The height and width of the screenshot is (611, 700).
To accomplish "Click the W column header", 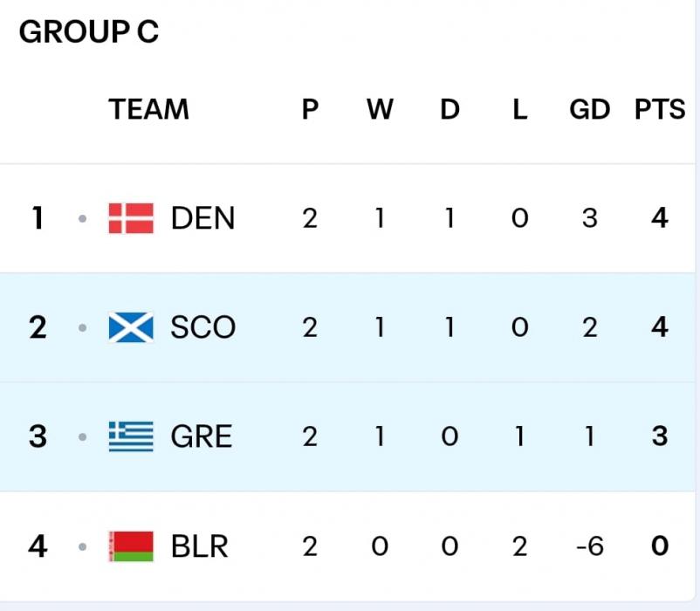I will 380,110.
